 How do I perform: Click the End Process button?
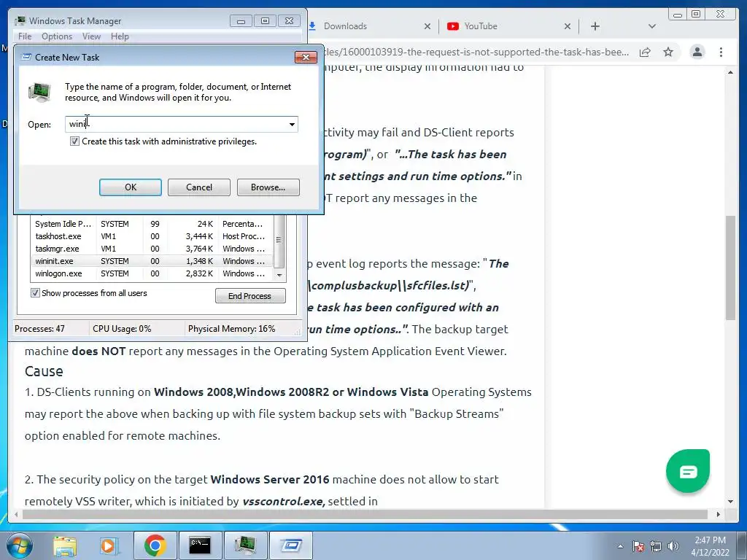250,296
